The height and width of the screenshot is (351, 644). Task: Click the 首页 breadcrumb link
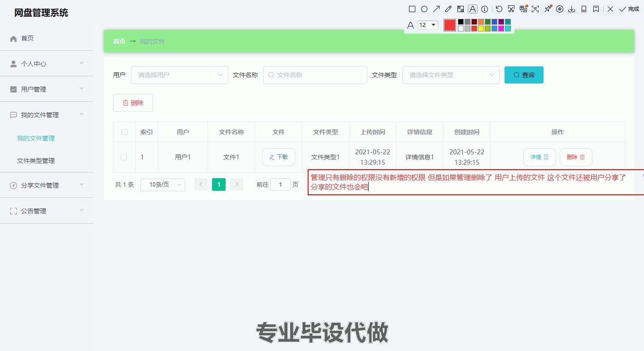119,41
